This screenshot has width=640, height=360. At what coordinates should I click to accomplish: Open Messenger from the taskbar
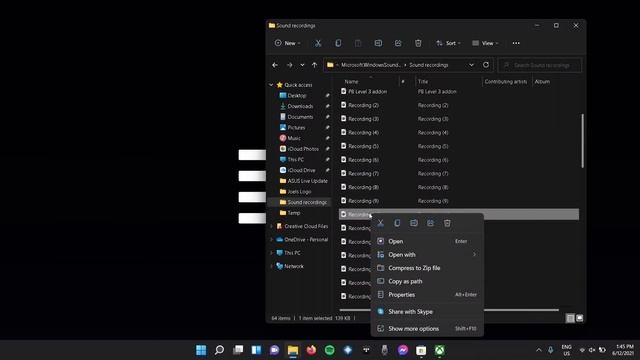(x=403, y=350)
